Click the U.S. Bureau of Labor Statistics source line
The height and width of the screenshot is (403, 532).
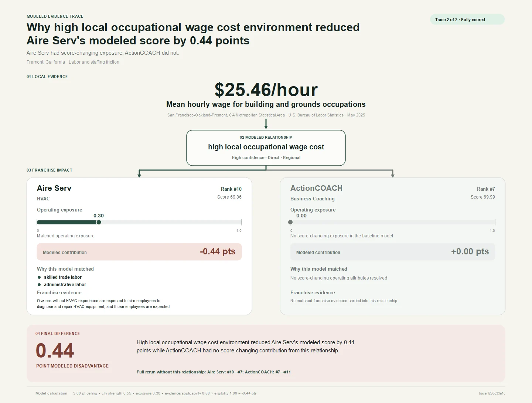[x=266, y=115]
